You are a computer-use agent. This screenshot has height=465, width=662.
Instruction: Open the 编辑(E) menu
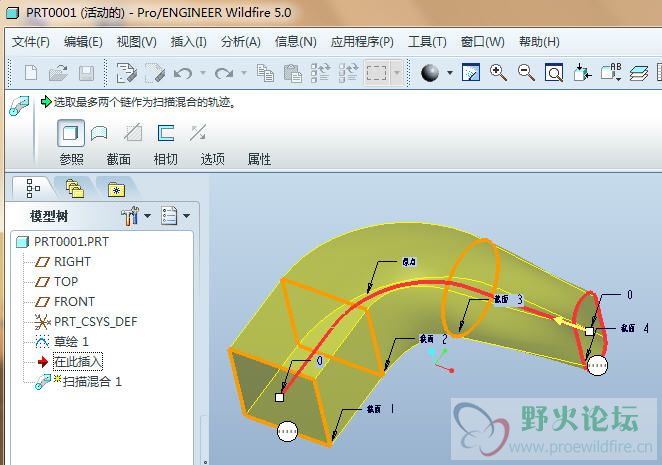tap(83, 42)
